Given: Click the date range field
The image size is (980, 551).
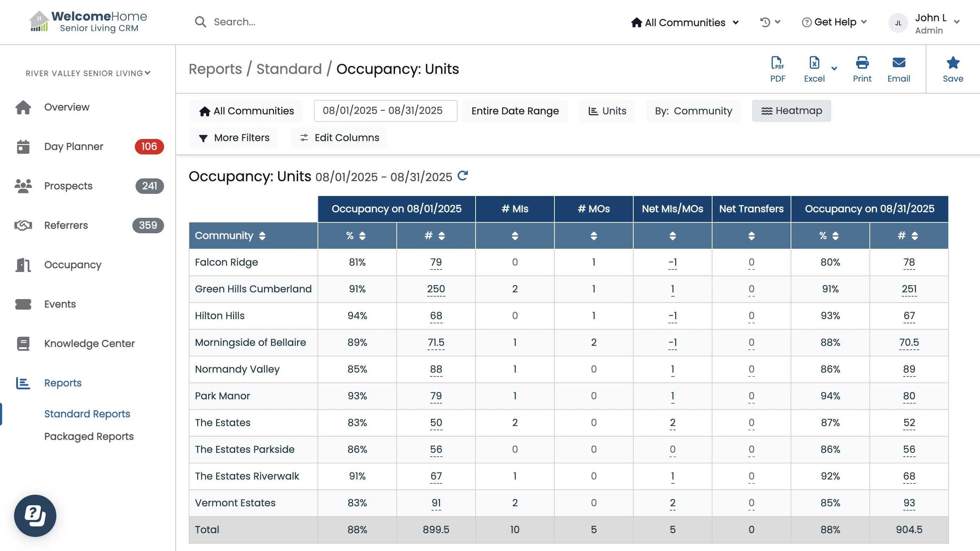Looking at the screenshot, I should [385, 110].
